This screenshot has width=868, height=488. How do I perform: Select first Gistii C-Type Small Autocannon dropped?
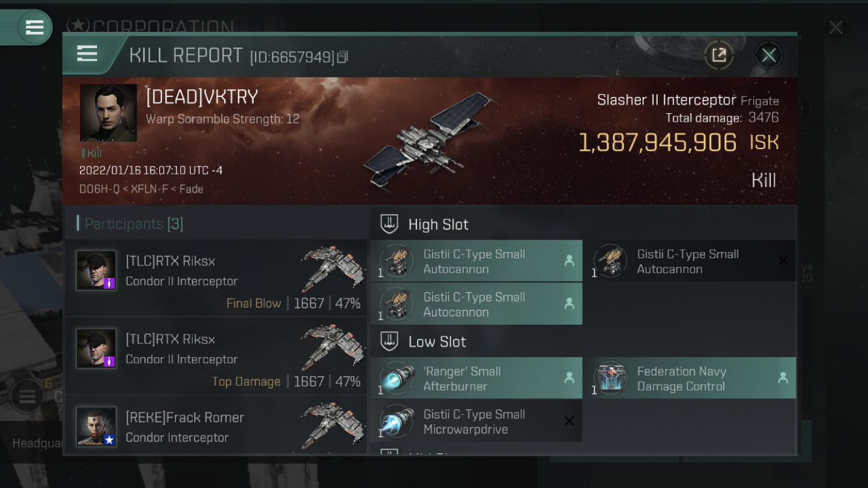tap(476, 261)
